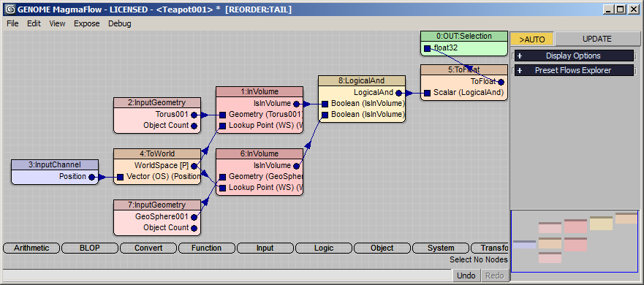The height and width of the screenshot is (285, 644).
Task: Open the BLOP node category
Action: (89, 248)
